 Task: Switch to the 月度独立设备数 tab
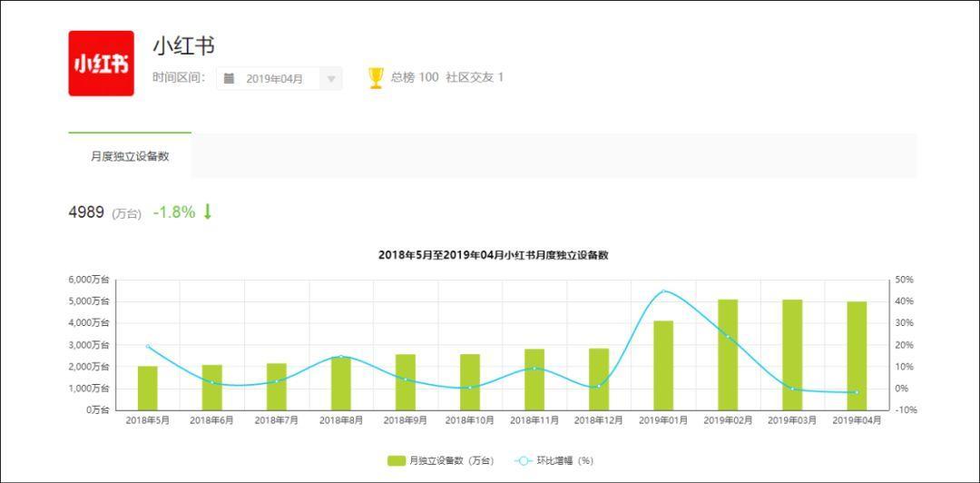click(130, 156)
